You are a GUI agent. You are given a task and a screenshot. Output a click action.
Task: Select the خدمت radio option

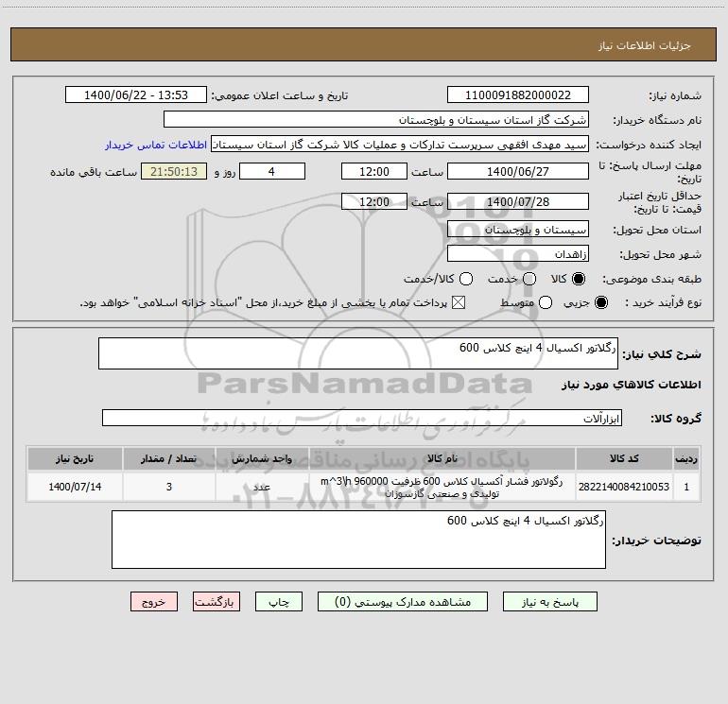pos(529,279)
